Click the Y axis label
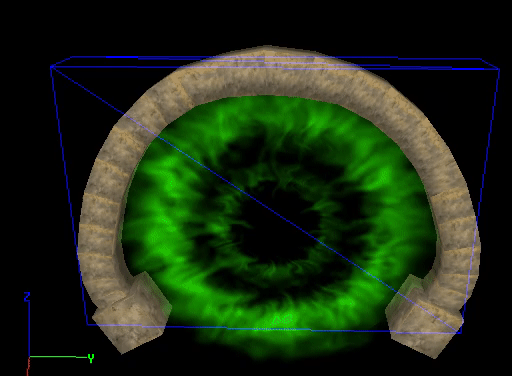Viewport: 512px width, 376px height. pos(91,359)
